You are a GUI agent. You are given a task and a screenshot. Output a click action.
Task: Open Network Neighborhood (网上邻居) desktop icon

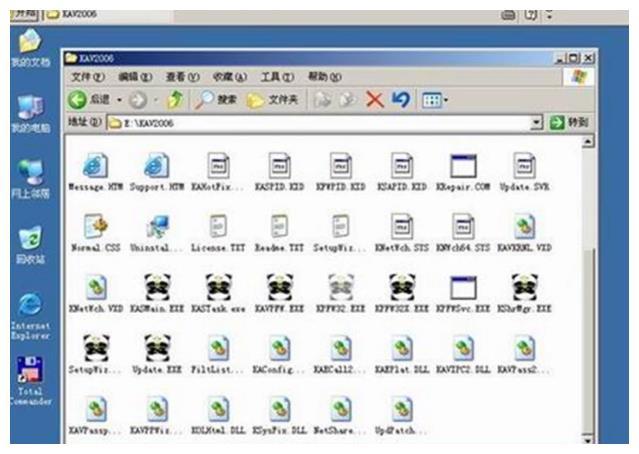tap(31, 179)
